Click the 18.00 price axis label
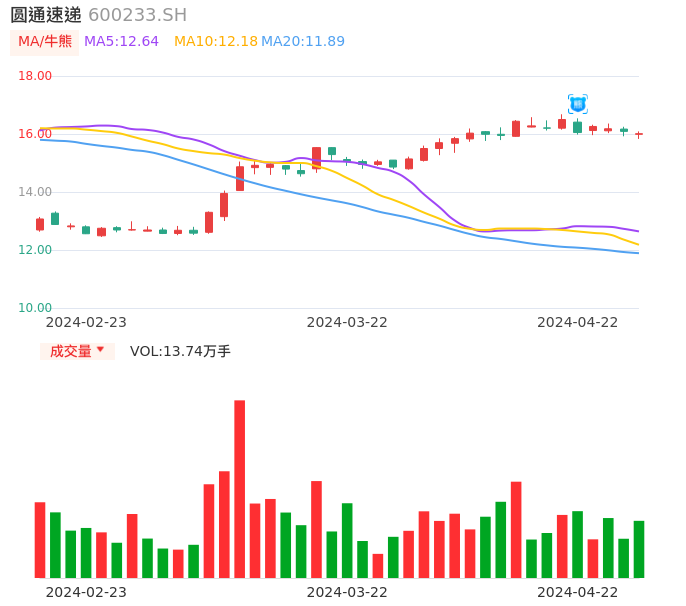The height and width of the screenshot is (606, 686). 36,76
